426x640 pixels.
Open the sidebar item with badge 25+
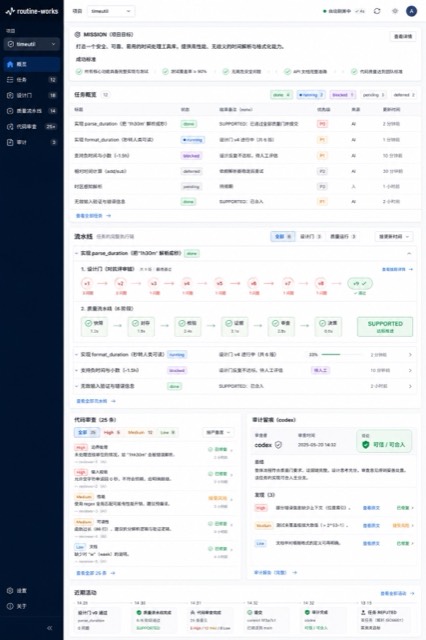coord(32,127)
